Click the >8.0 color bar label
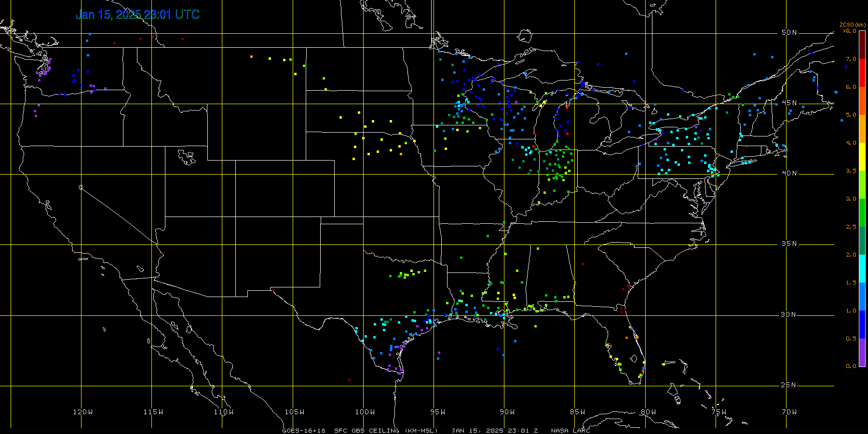The height and width of the screenshot is (434, 868). coord(850,31)
